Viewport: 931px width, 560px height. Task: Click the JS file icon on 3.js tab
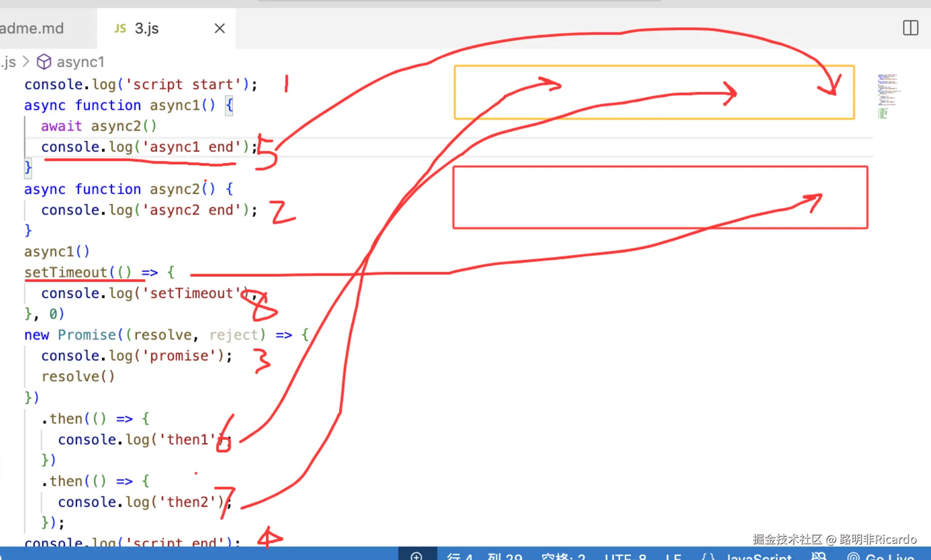click(x=120, y=28)
